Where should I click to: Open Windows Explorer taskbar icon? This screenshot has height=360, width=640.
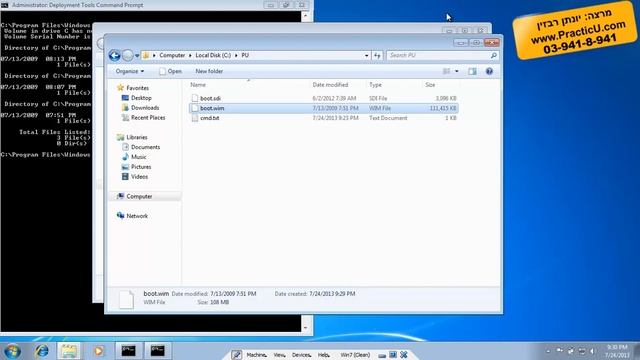(69, 351)
